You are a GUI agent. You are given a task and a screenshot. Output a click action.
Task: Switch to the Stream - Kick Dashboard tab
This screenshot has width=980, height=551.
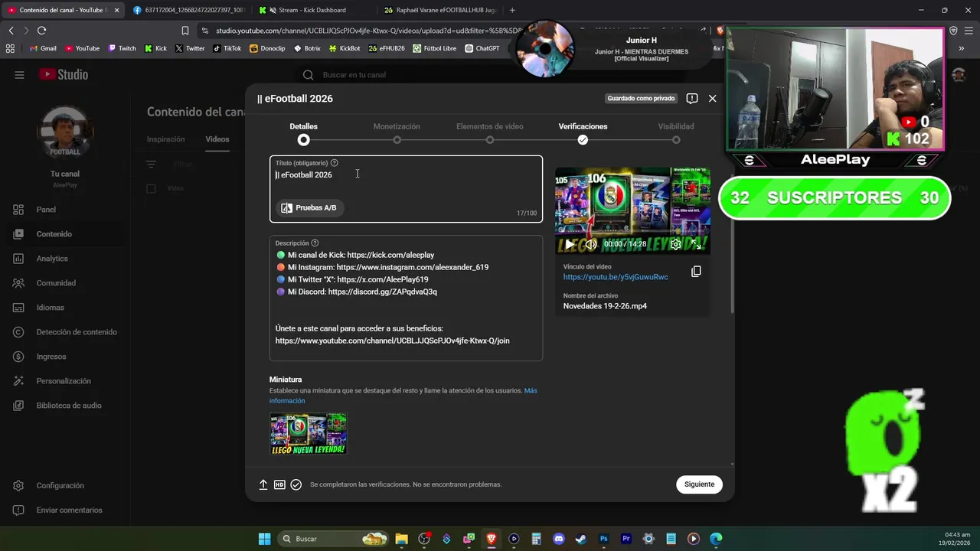pyautogui.click(x=312, y=10)
